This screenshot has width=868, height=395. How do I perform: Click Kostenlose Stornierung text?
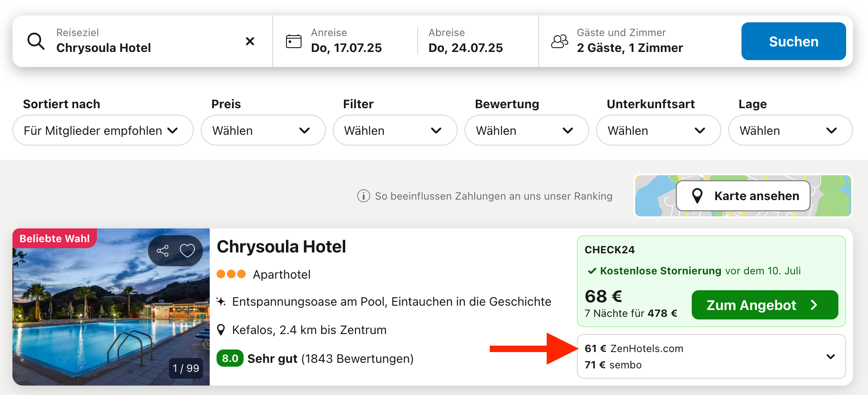pyautogui.click(x=660, y=271)
